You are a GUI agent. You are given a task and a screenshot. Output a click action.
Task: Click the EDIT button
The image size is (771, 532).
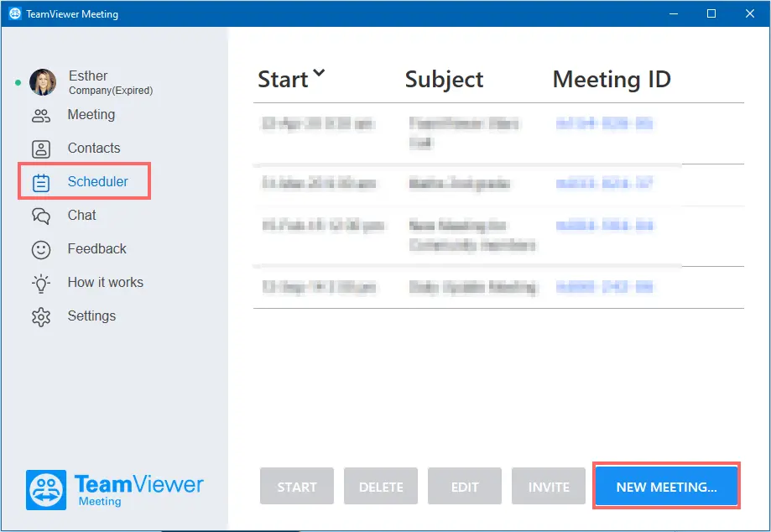[x=465, y=487]
